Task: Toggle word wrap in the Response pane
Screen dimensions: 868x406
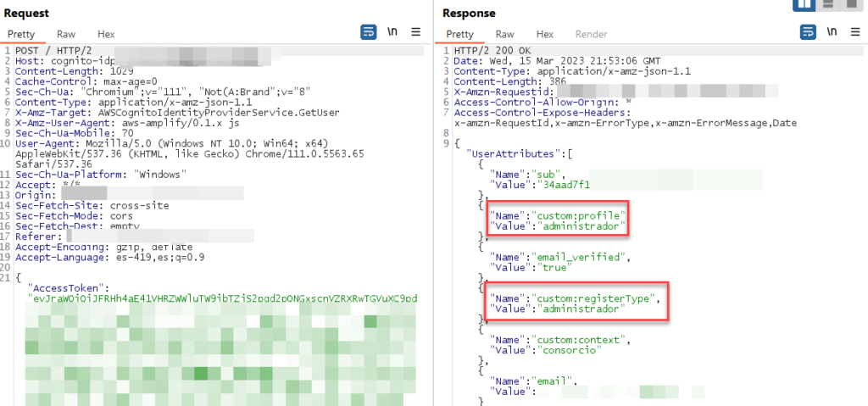Action: tap(808, 32)
